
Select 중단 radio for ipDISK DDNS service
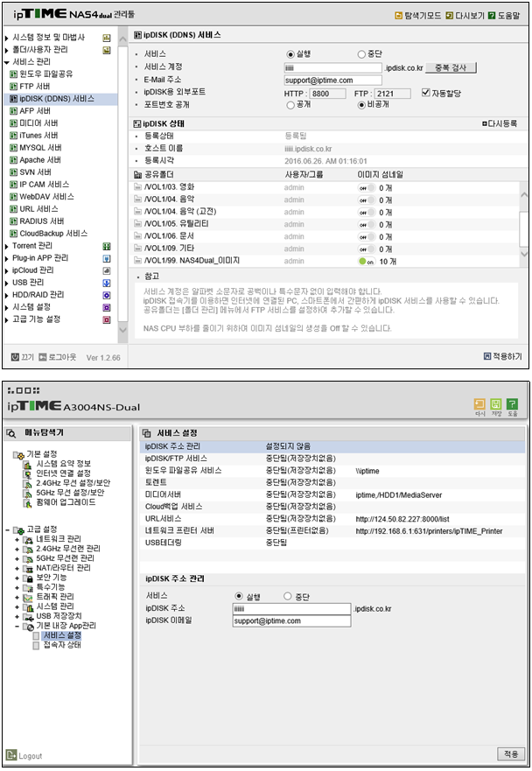pyautogui.click(x=361, y=54)
